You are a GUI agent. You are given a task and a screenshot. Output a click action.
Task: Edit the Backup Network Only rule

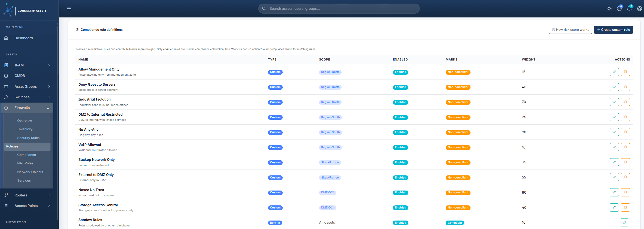pyautogui.click(x=614, y=162)
